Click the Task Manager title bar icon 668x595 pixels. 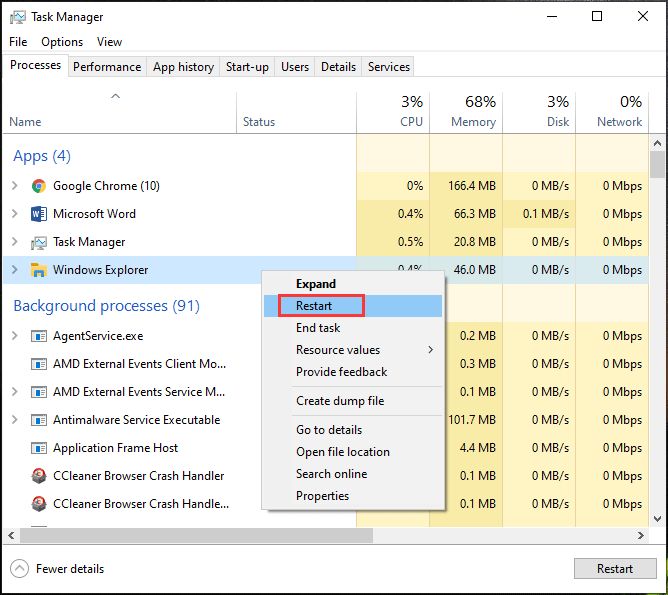[17, 17]
